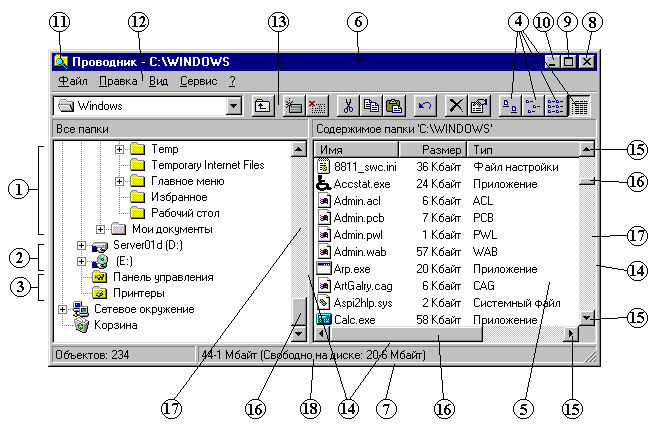
Task: Click the Paste clipboard icon
Action: pyautogui.click(x=394, y=106)
